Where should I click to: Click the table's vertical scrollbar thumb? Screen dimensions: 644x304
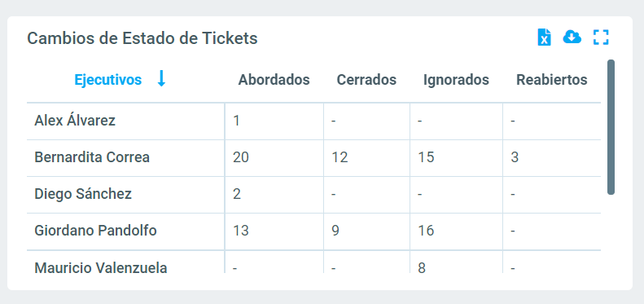(x=611, y=126)
